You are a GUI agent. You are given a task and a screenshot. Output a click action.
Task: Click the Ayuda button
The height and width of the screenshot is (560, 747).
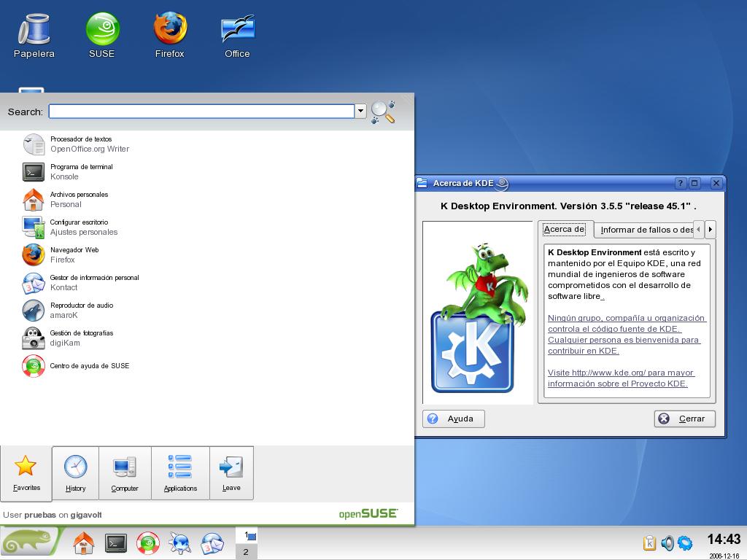tap(454, 419)
